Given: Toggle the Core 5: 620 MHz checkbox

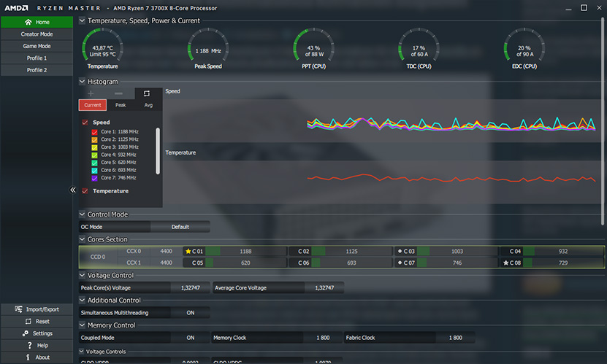Looking at the screenshot, I should click(x=94, y=163).
